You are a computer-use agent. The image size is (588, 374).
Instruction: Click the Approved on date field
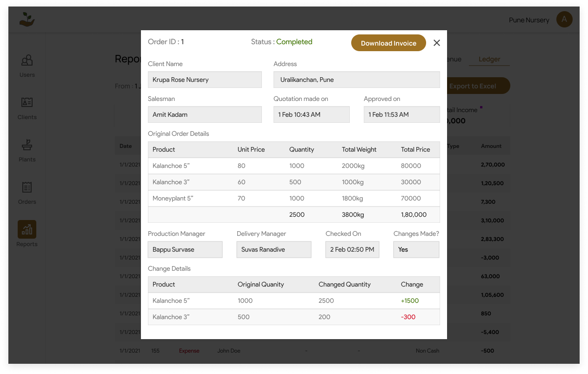(x=401, y=114)
